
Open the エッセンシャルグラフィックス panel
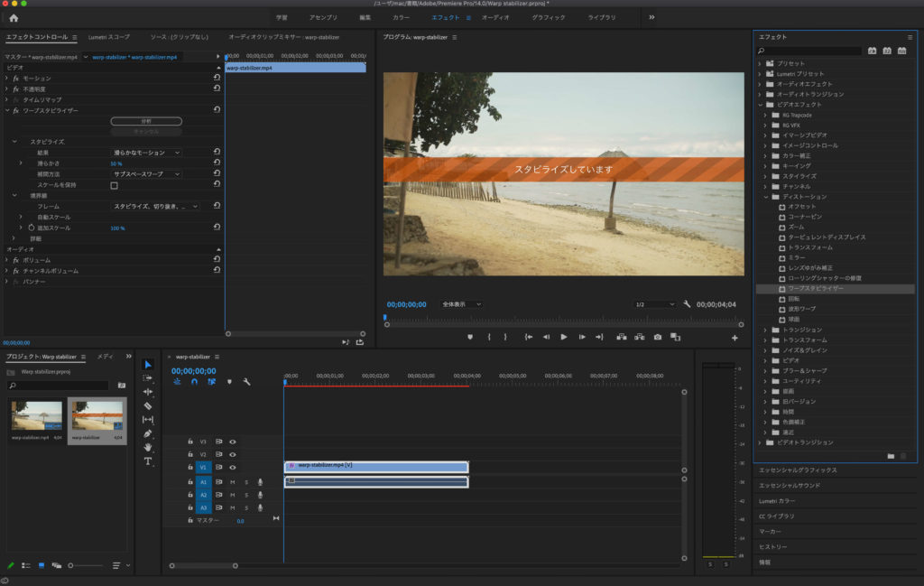(x=798, y=470)
